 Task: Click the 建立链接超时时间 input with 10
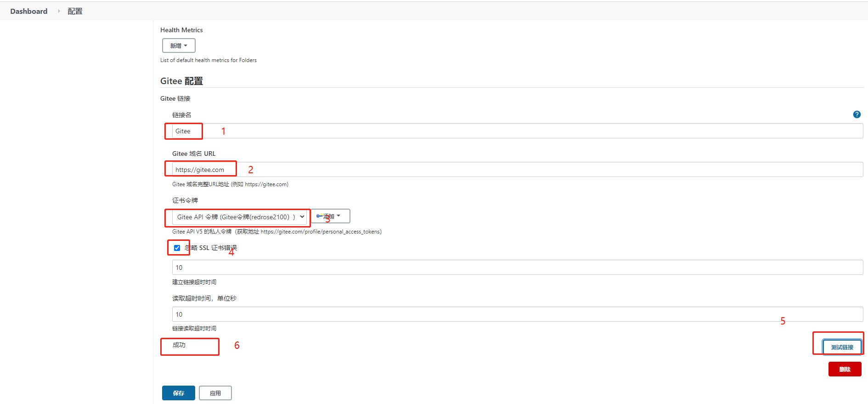click(x=518, y=267)
